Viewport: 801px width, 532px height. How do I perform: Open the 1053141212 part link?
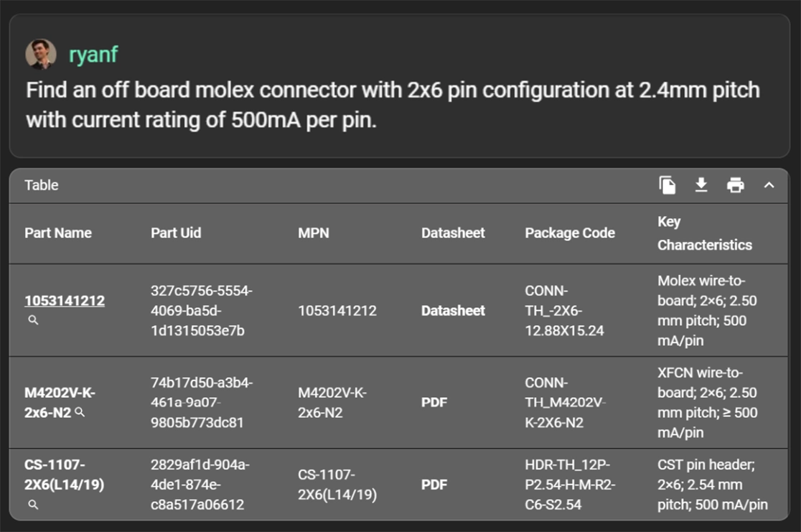tap(65, 301)
